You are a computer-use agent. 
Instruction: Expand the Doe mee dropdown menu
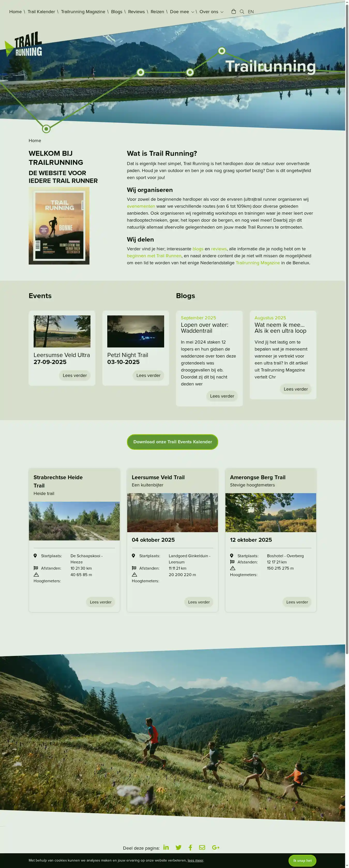click(x=182, y=12)
